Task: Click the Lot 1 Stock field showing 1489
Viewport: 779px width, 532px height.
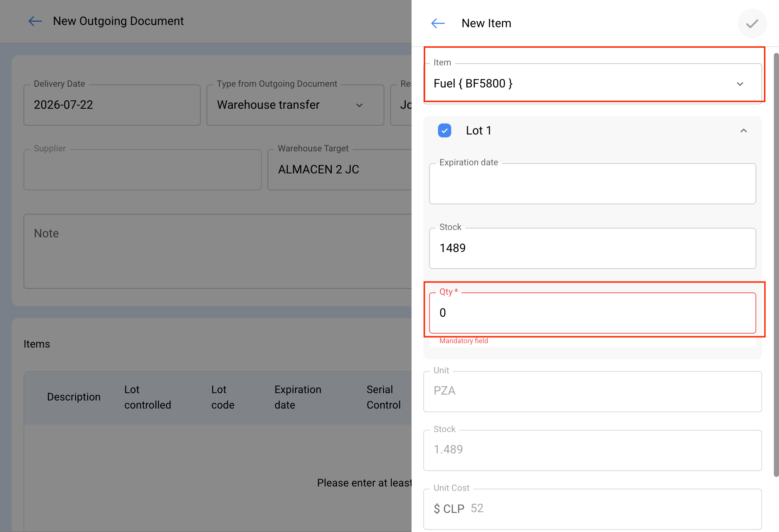Action: 592,248
